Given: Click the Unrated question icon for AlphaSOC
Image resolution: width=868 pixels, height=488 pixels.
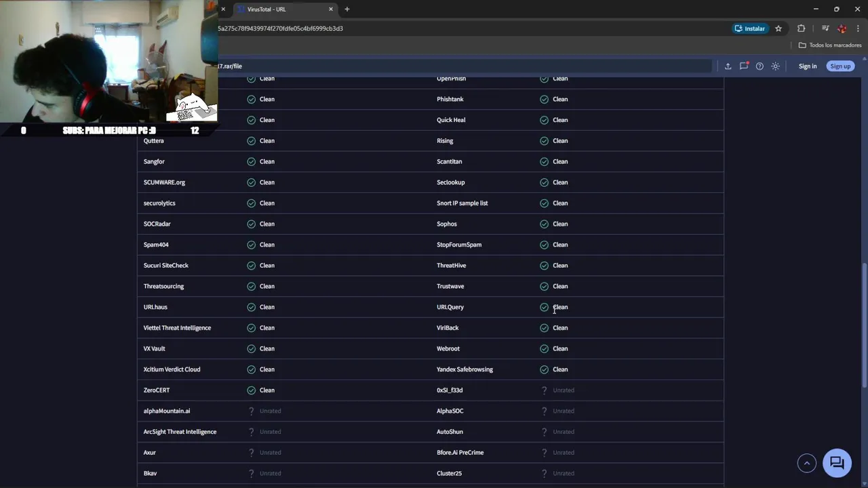Looking at the screenshot, I should point(544,411).
